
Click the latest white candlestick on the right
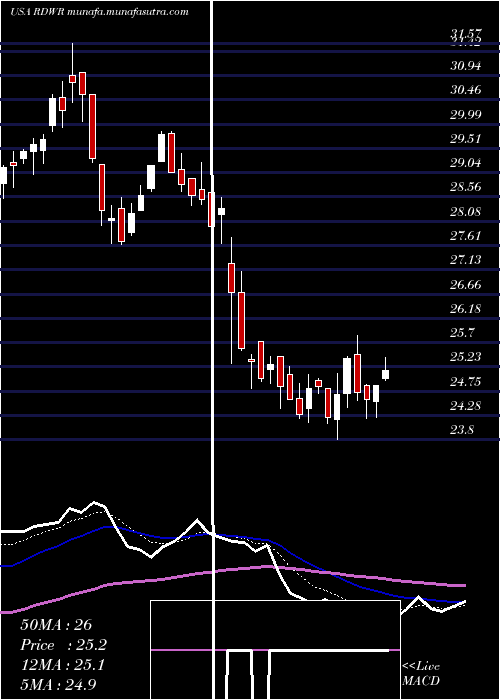[x=385, y=374]
